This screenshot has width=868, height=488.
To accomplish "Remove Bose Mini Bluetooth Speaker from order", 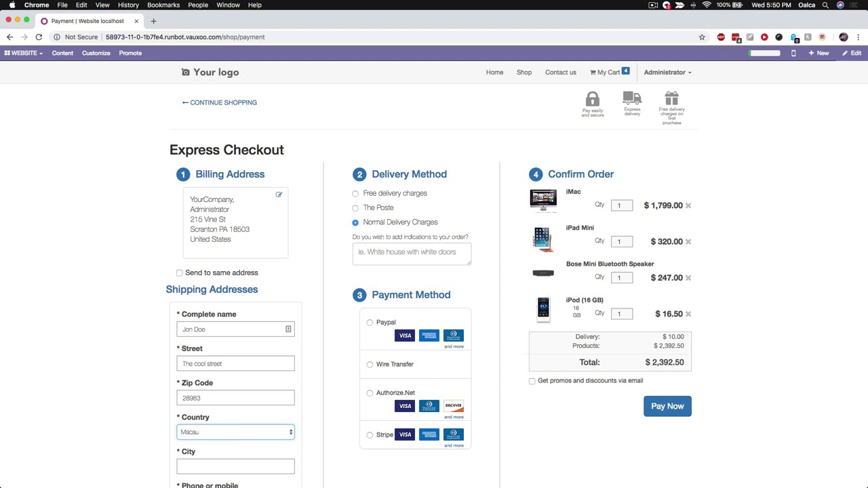I will (688, 278).
